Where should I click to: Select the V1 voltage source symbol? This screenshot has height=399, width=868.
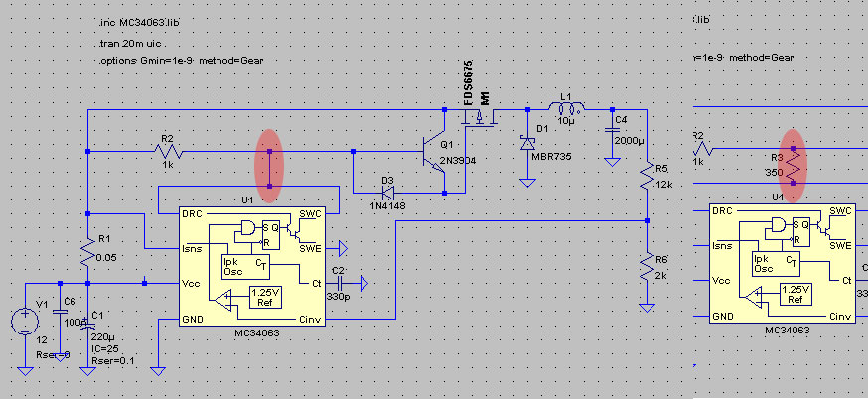click(x=26, y=322)
